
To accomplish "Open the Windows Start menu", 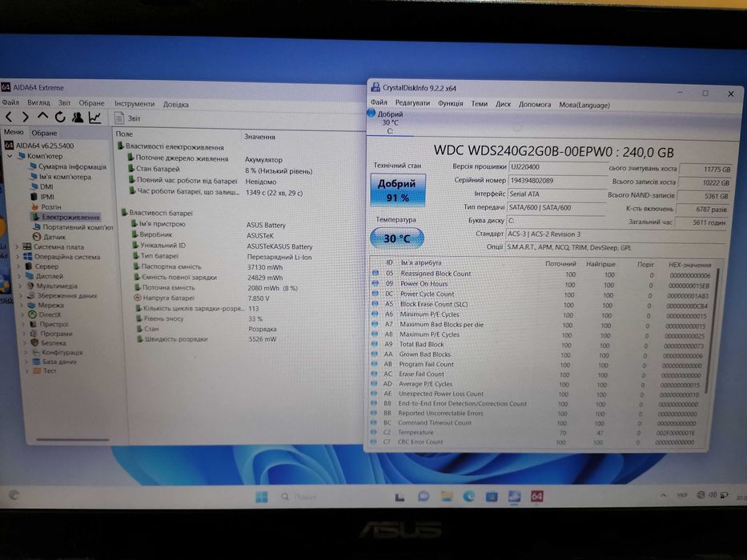I will (x=262, y=497).
